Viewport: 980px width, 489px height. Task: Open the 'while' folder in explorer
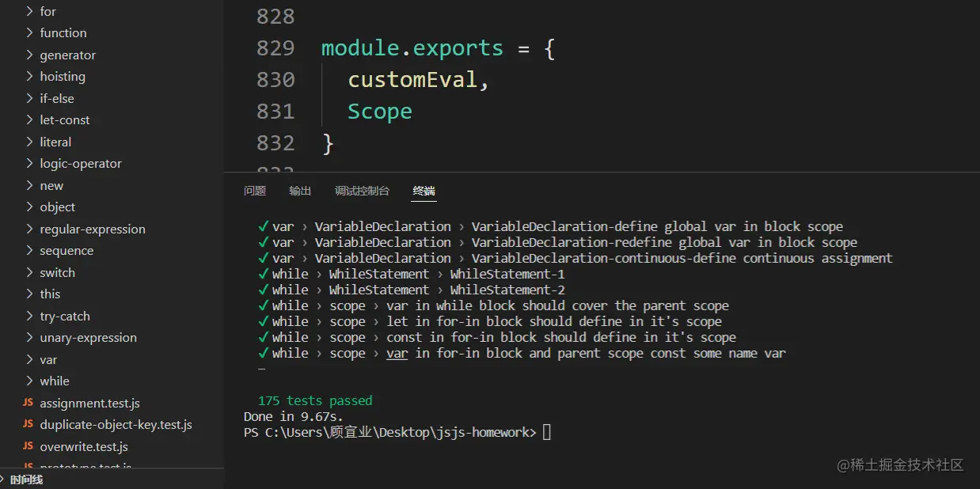click(x=55, y=381)
